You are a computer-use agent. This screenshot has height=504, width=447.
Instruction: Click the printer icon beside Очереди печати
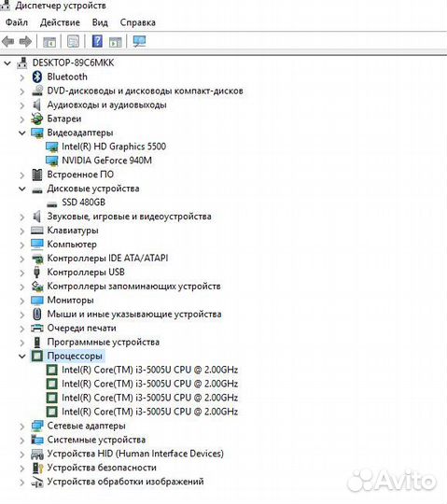point(37,329)
